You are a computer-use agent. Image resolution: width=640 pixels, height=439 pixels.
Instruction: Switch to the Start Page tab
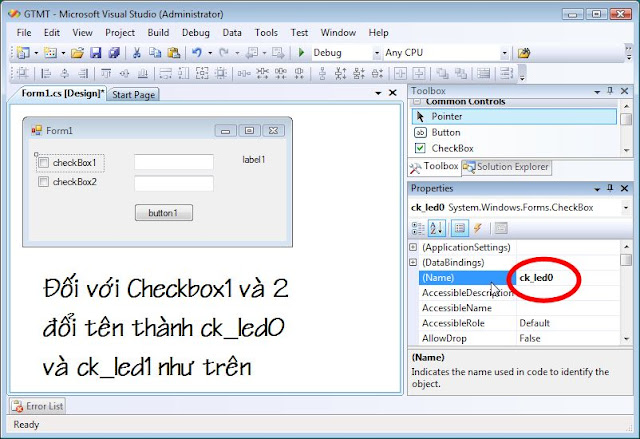(133, 95)
